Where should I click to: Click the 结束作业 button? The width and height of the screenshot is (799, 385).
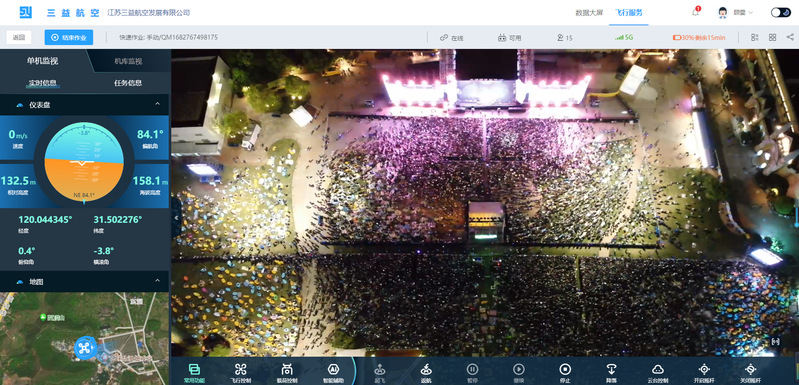69,37
